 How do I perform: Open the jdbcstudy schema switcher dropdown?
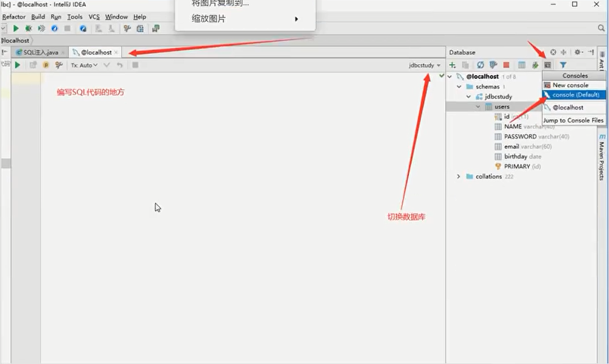click(x=425, y=65)
